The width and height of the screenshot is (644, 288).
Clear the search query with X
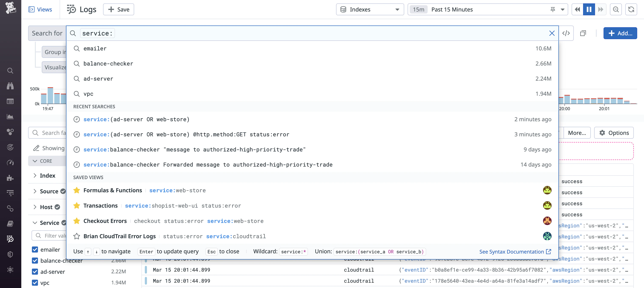552,33
